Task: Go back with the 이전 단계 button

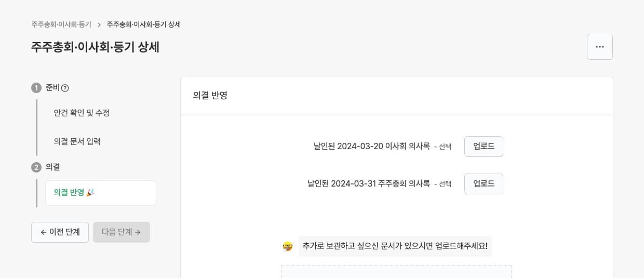Action: [60, 232]
